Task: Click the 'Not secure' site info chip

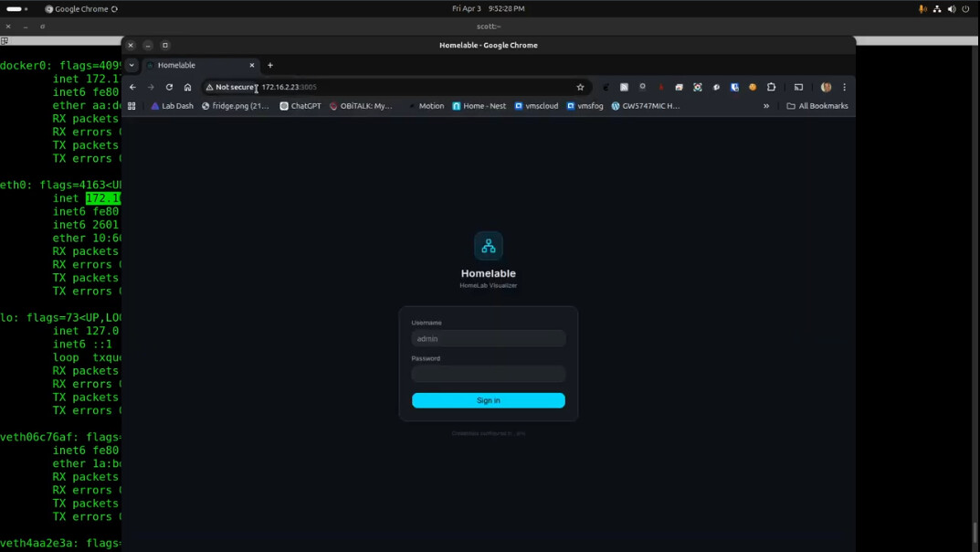Action: [x=230, y=87]
